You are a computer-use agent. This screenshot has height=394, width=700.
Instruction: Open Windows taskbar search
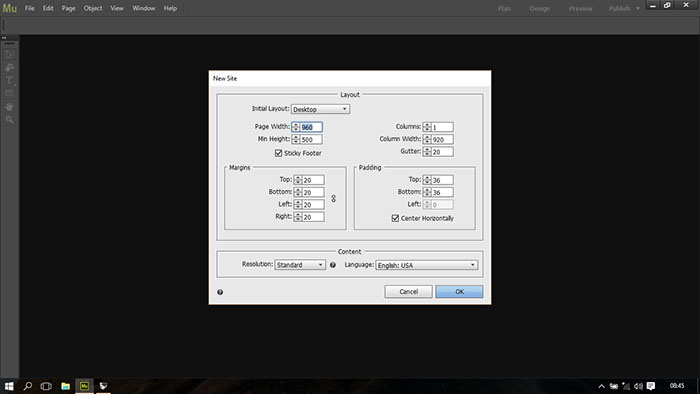point(28,386)
